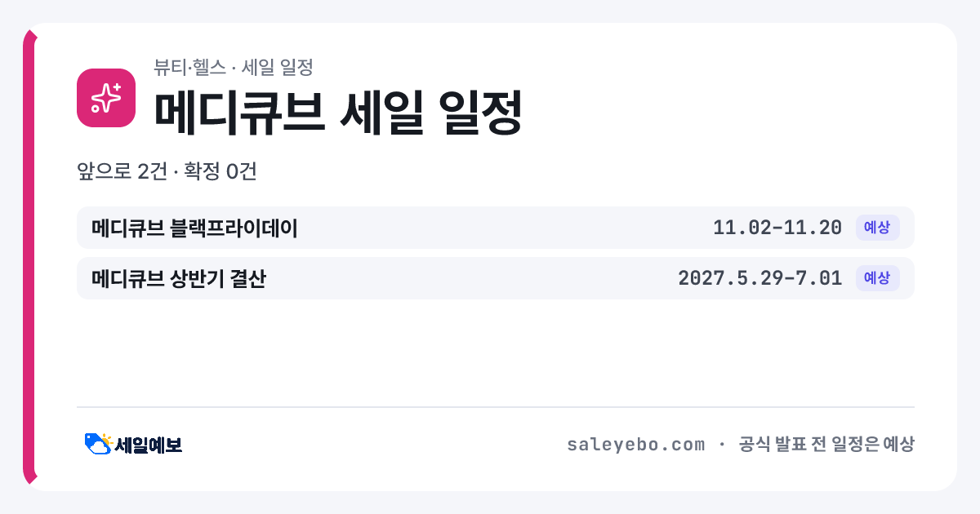Click the 메디큐브 블랙프라이데이 title text
This screenshot has width=980, height=514.
point(194,228)
